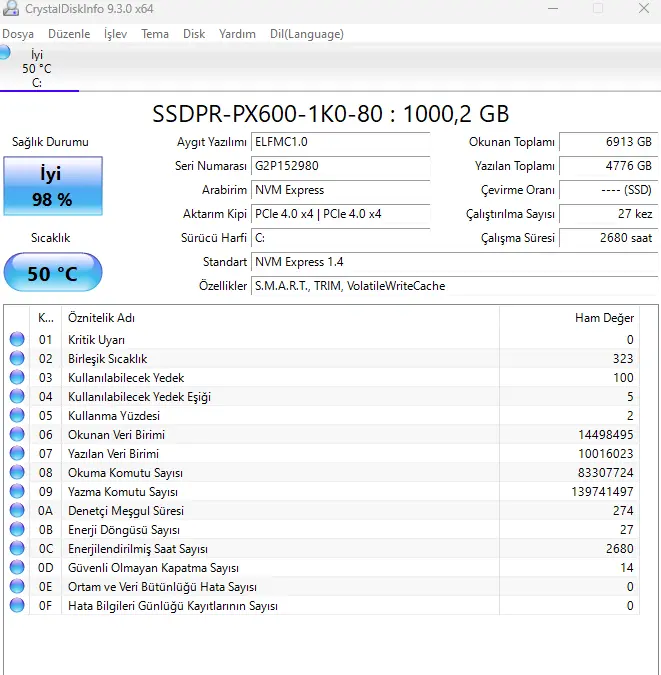Click the CrystalDiskInfo app icon in title bar
The width and height of the screenshot is (661, 675).
click(x=10, y=9)
